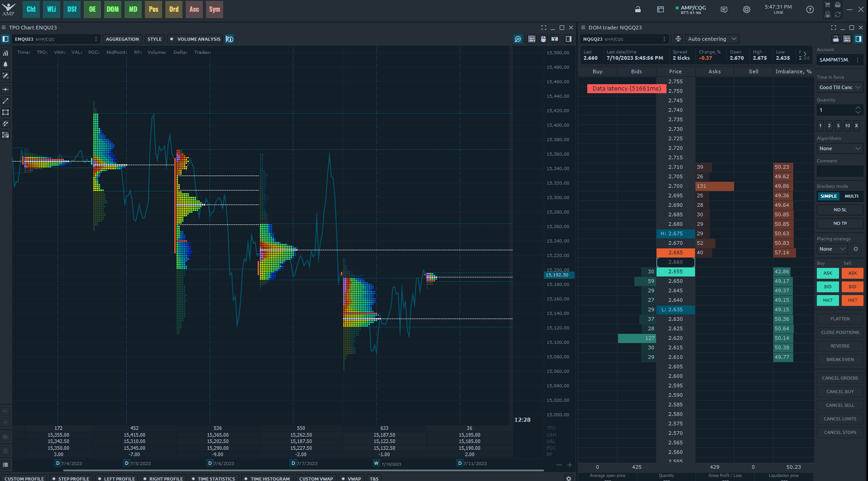Open the Auto centering dropdown

(711, 39)
